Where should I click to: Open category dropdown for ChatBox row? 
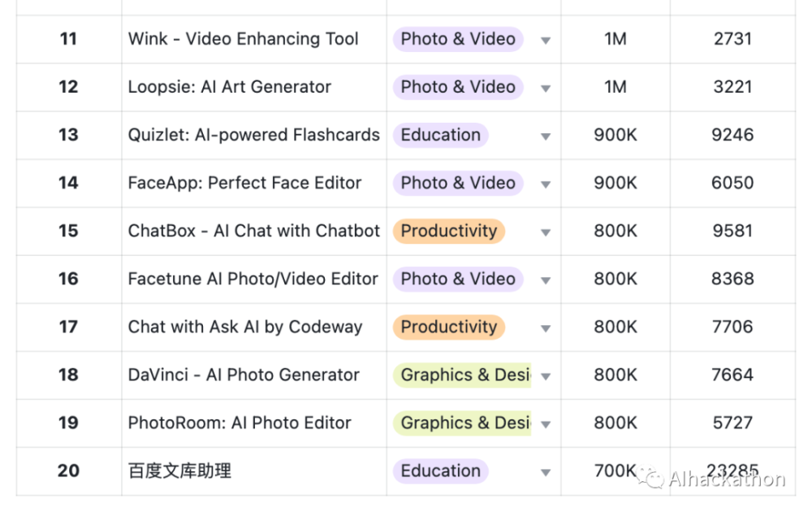[x=546, y=232]
